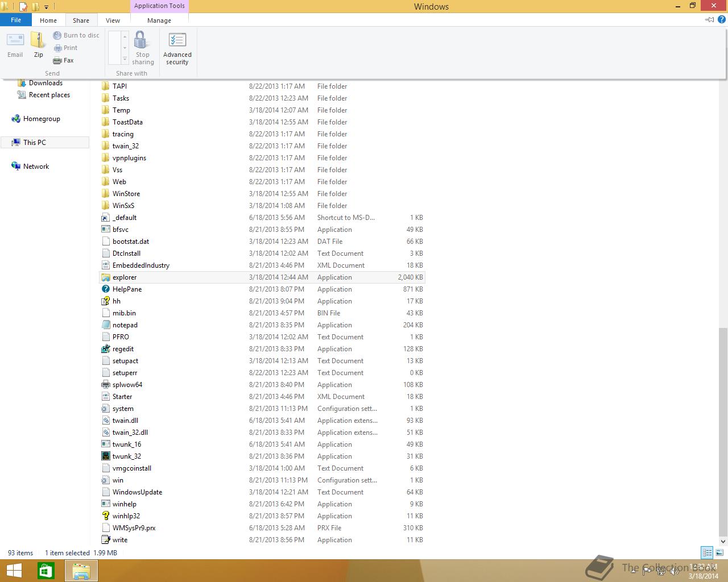Select the HelpPane application icon
This screenshot has height=582, width=728.
coord(105,289)
